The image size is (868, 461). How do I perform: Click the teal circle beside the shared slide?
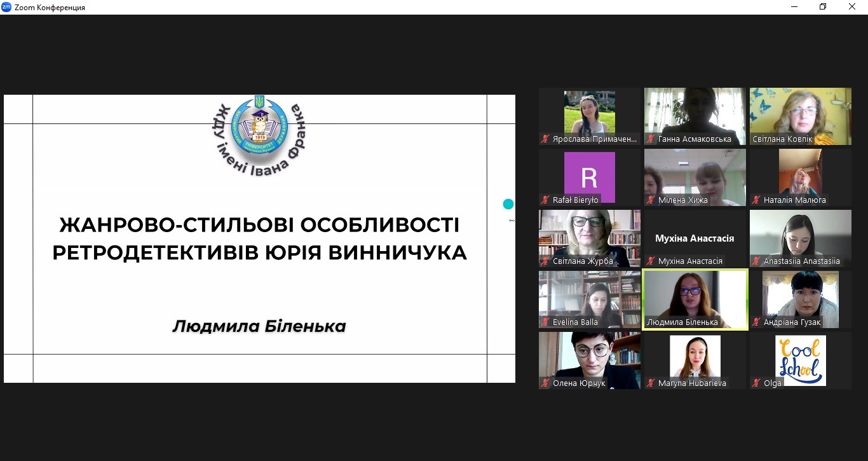point(508,204)
